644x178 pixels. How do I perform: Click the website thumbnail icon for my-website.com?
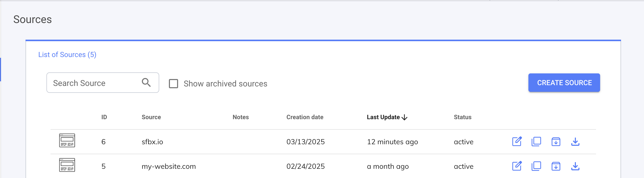(67, 165)
